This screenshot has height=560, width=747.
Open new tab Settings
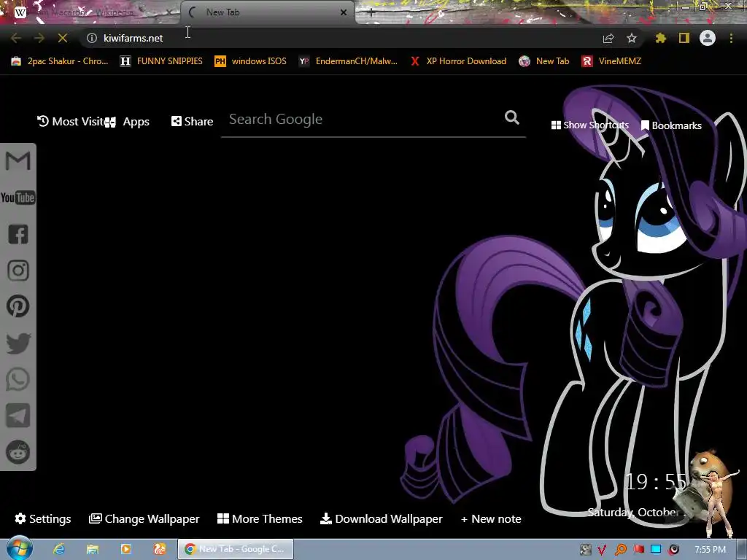43,518
